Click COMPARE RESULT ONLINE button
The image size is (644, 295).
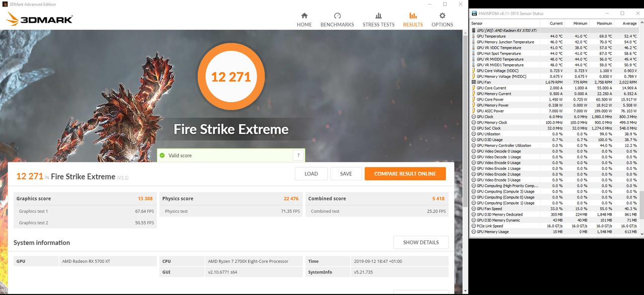[405, 174]
